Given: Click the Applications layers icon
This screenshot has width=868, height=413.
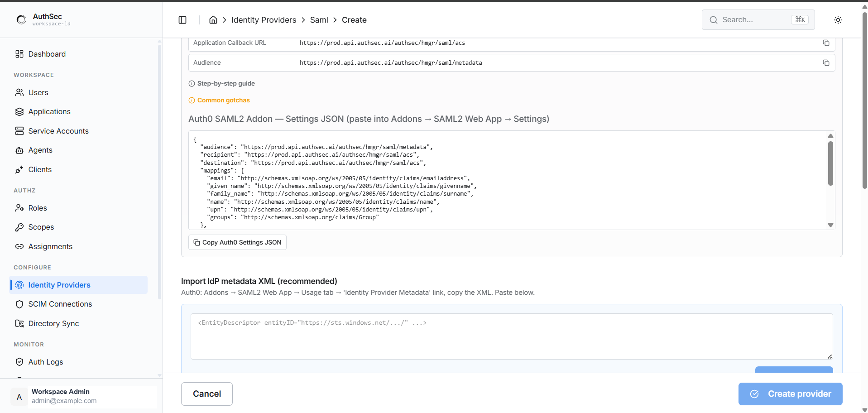Looking at the screenshot, I should pos(19,112).
